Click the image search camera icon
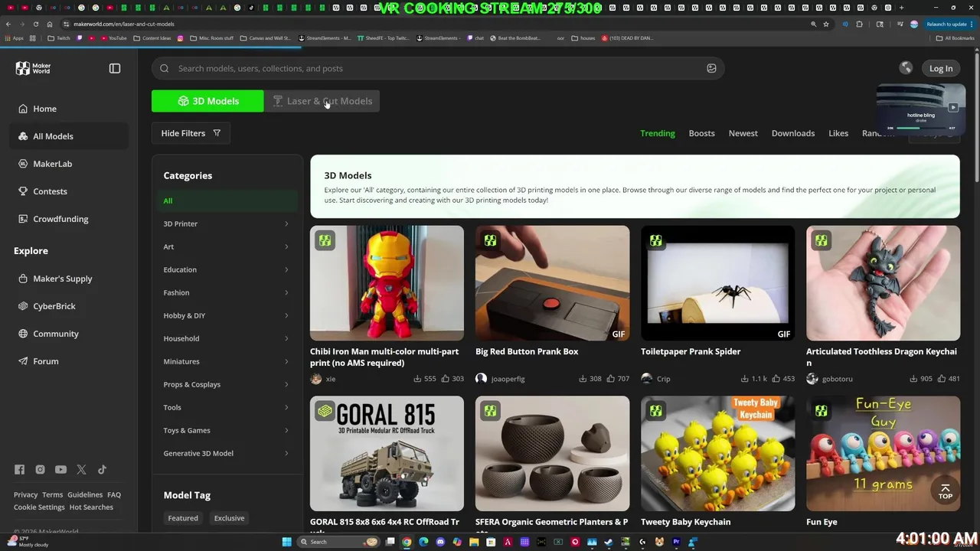The width and height of the screenshot is (980, 551). (x=711, y=68)
